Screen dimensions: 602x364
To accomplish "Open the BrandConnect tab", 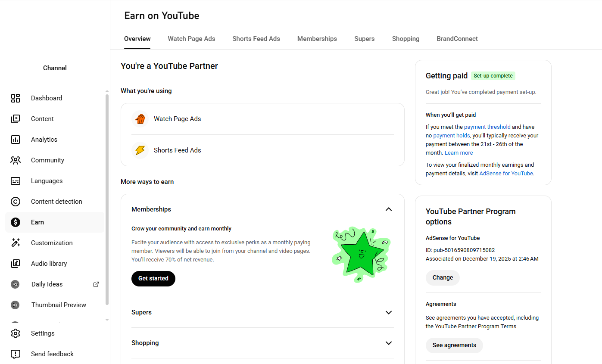I will pyautogui.click(x=457, y=39).
